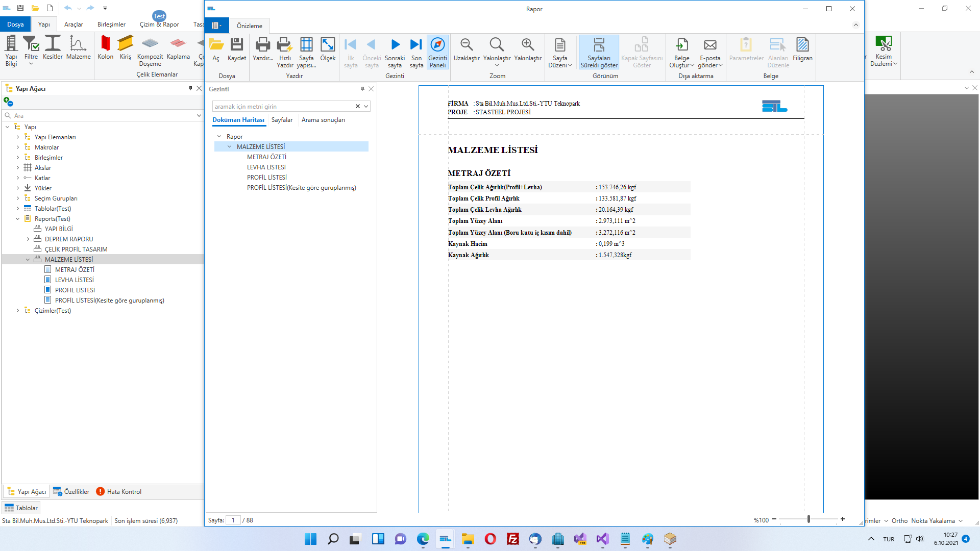
Task: Expand the DEPREM RAPORU tree node
Action: coord(28,239)
